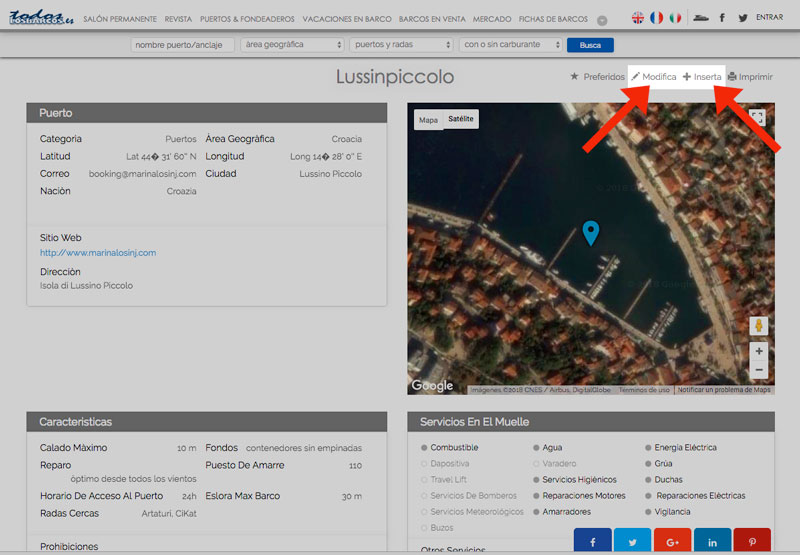Switch map to Mapa view
Viewport: 800px width, 555px height.
click(428, 120)
